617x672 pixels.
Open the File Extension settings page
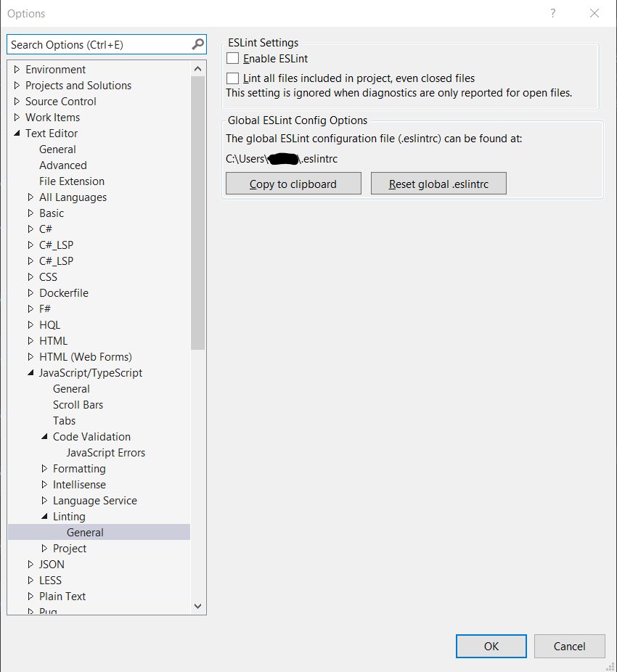tap(71, 181)
